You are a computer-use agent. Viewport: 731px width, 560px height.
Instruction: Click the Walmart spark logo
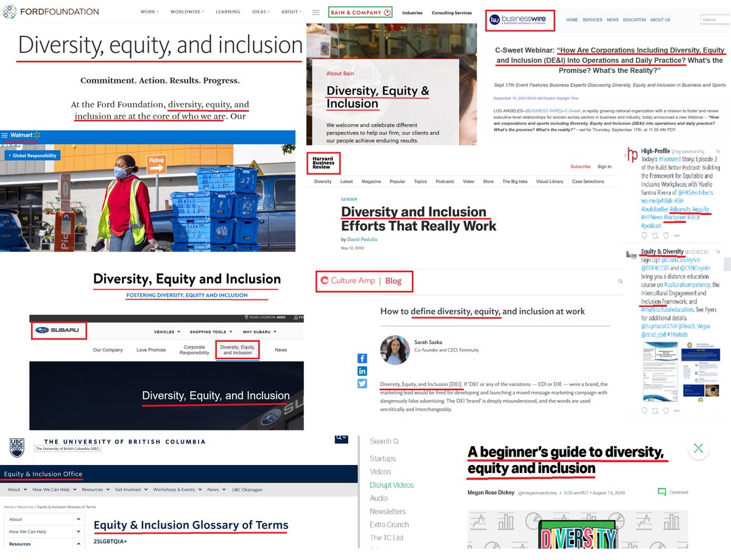tap(37, 135)
